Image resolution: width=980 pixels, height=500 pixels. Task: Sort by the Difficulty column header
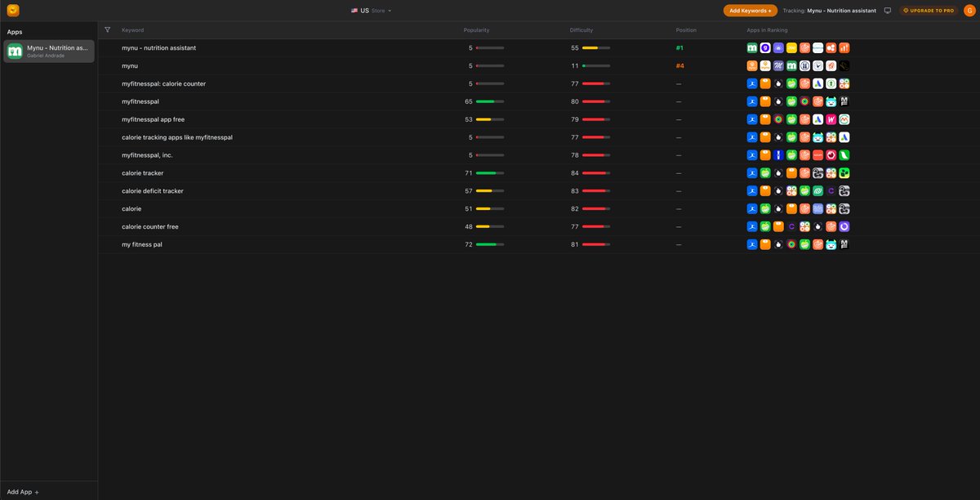click(581, 30)
